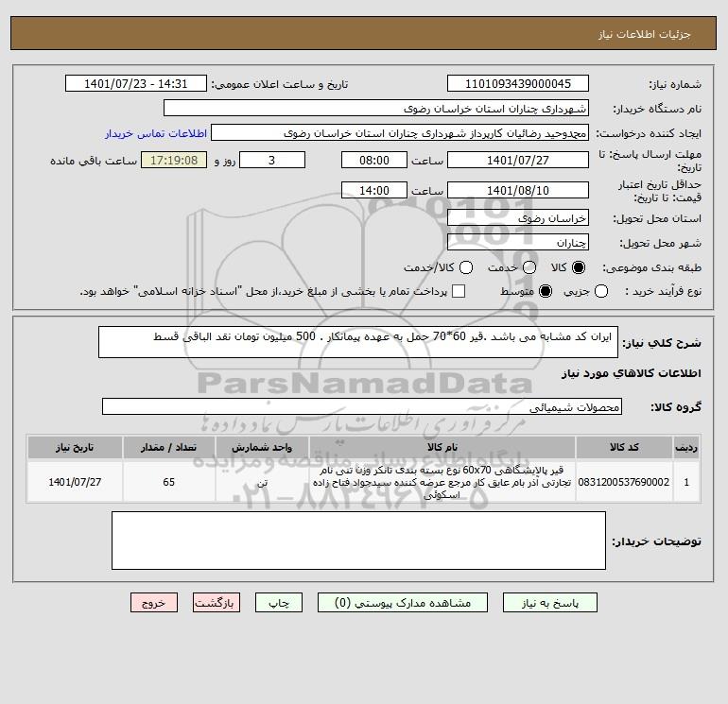
Task: Click the need date cell 1401/07/27
Action: tap(75, 482)
